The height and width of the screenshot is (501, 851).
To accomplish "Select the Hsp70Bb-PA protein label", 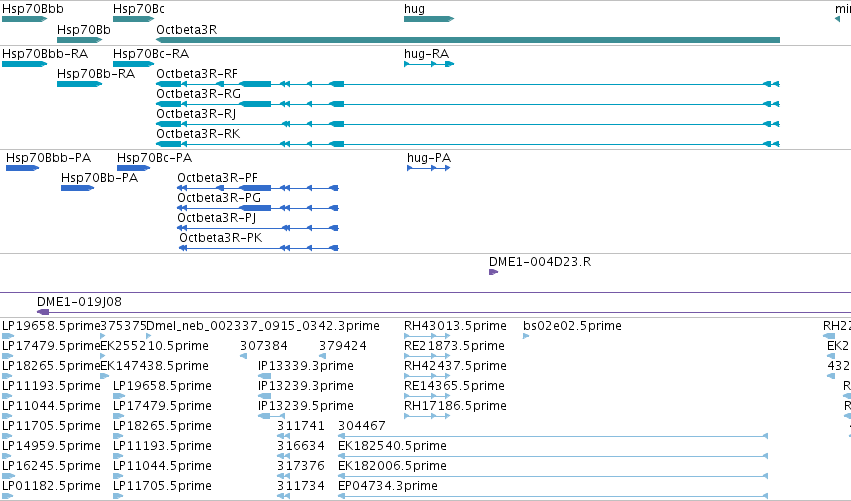I will [x=99, y=178].
